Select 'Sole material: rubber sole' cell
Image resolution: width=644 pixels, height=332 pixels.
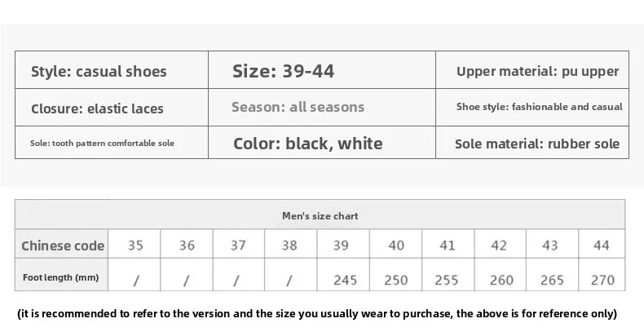pyautogui.click(x=532, y=142)
